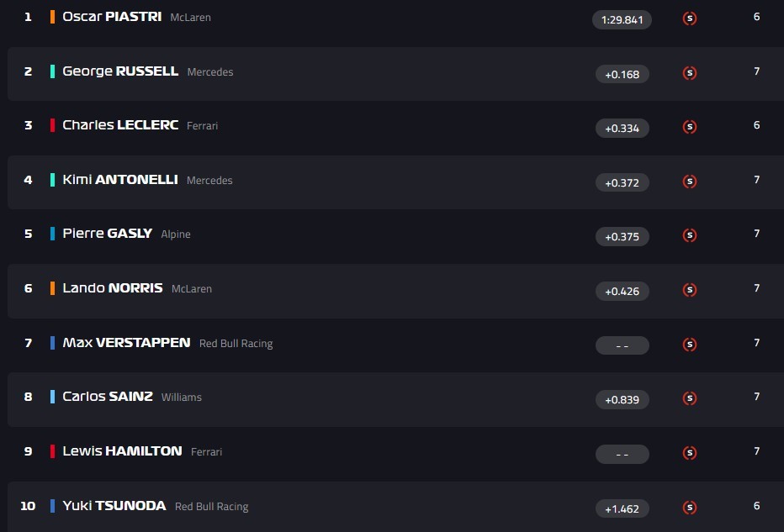Image resolution: width=784 pixels, height=532 pixels.
Task: Click the +0.839 gap badge for Sainz
Action: [622, 399]
